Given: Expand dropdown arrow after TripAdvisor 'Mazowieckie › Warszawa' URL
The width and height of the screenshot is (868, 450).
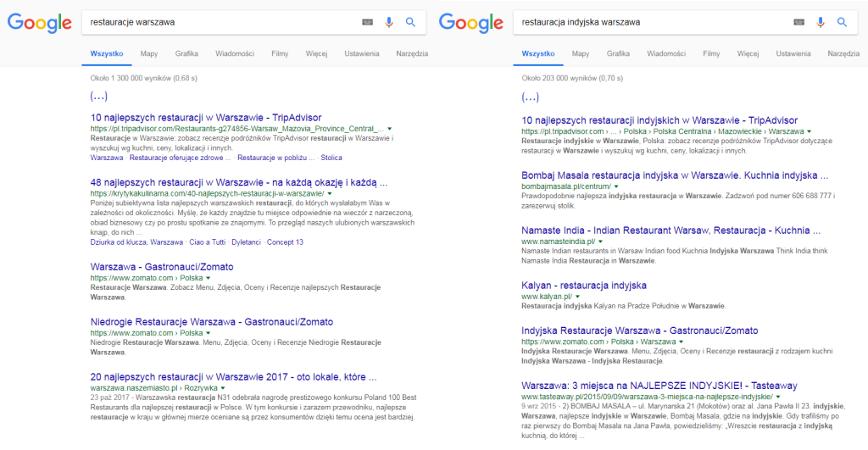Looking at the screenshot, I should [x=810, y=131].
